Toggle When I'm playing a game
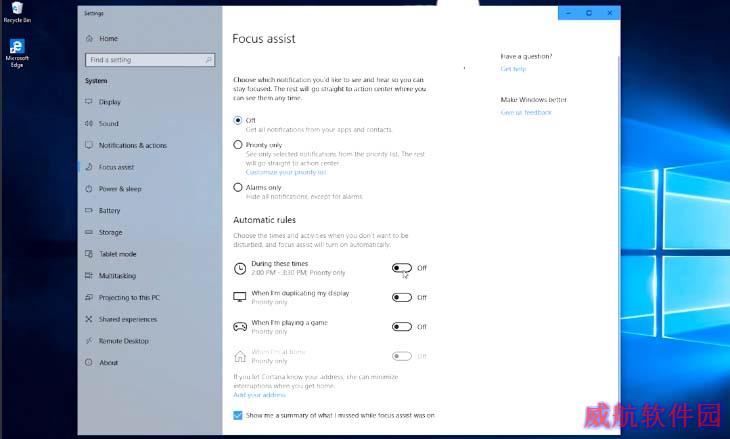730x439 pixels. pos(402,327)
